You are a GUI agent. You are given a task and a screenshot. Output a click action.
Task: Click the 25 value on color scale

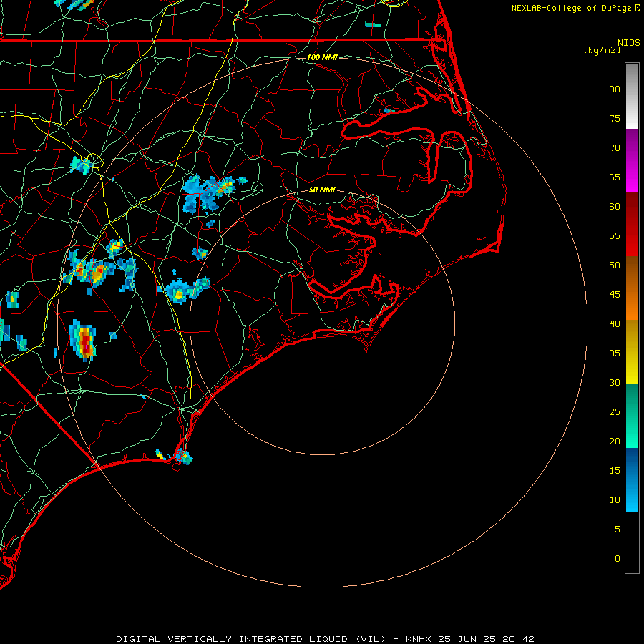click(x=615, y=412)
